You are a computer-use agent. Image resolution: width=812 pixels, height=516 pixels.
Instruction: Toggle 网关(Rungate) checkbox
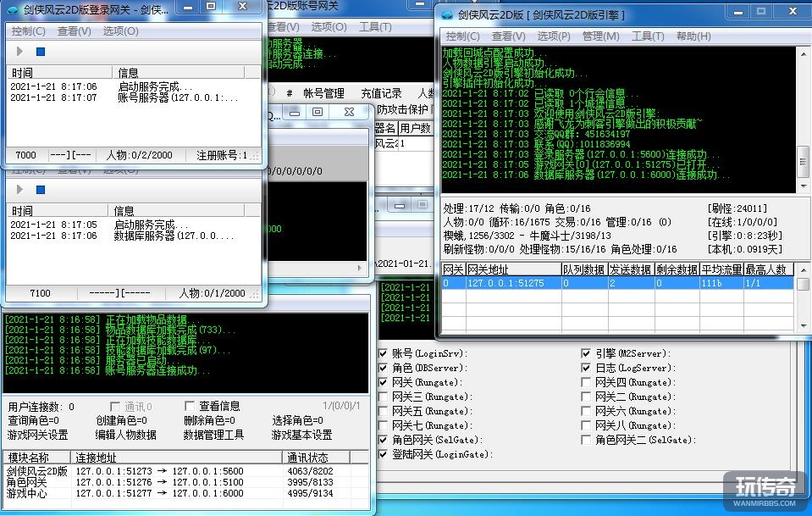coord(383,382)
